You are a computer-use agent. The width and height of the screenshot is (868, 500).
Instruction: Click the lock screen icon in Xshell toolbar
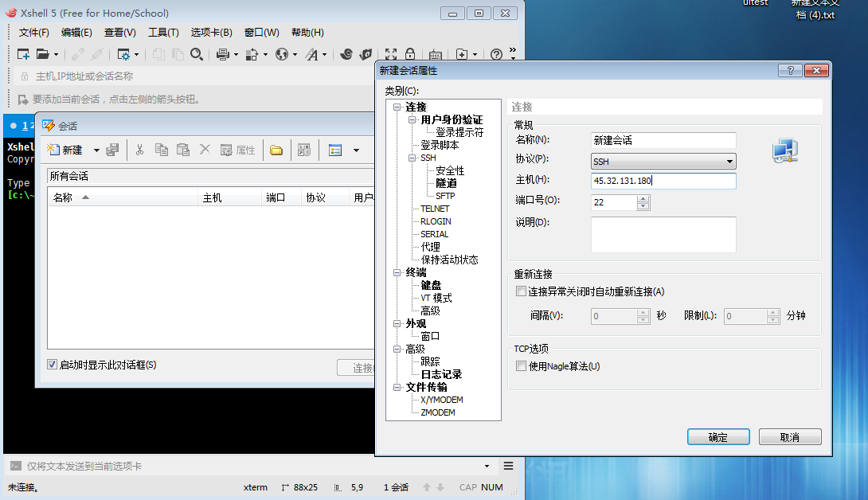[410, 53]
